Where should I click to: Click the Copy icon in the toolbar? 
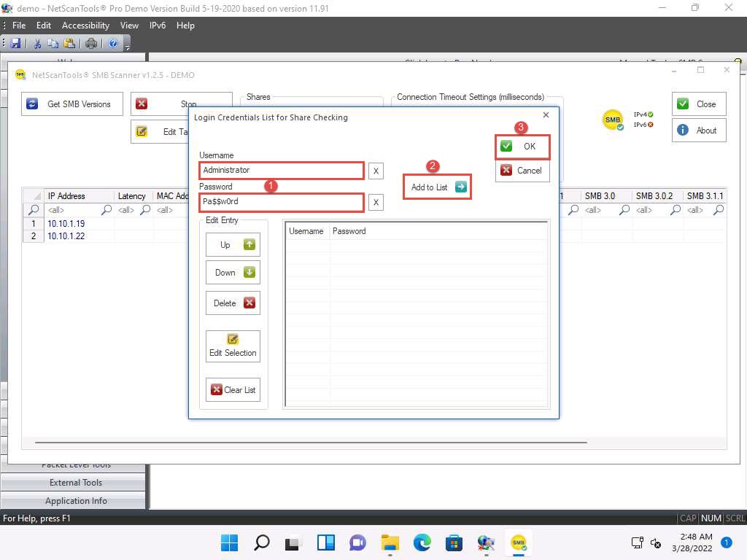click(x=53, y=43)
